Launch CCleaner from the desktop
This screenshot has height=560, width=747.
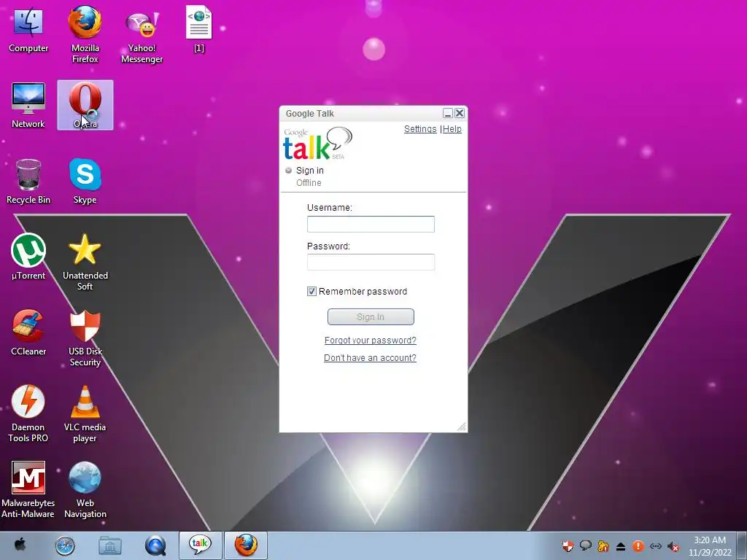click(28, 332)
